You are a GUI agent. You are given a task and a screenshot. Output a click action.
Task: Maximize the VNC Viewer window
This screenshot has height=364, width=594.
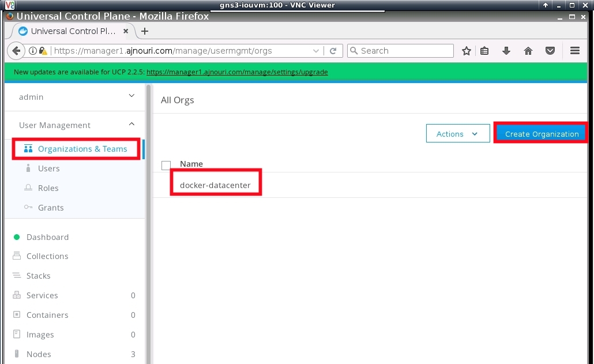pos(572,5)
